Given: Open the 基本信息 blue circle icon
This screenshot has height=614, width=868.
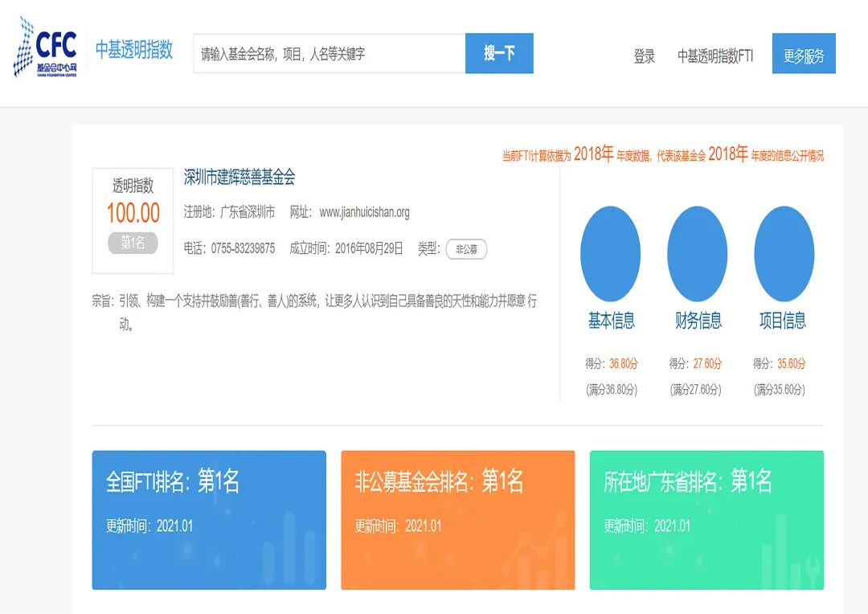Looking at the screenshot, I should point(611,251).
